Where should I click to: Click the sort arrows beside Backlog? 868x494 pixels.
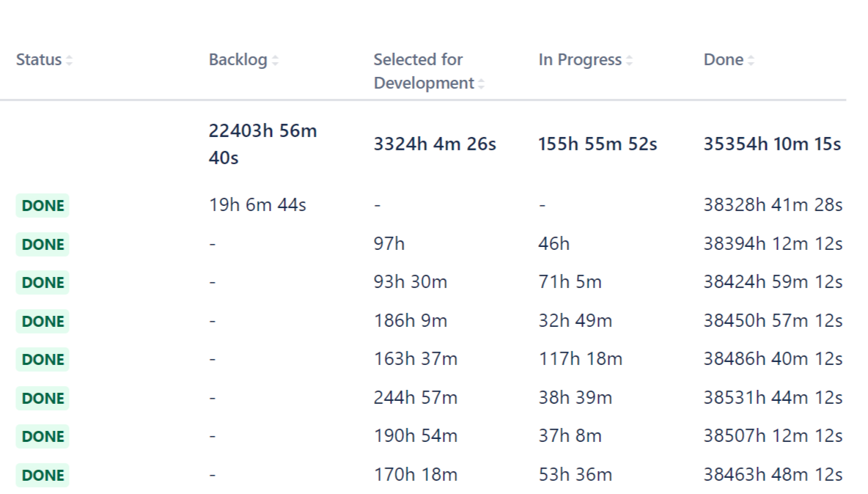coord(276,61)
